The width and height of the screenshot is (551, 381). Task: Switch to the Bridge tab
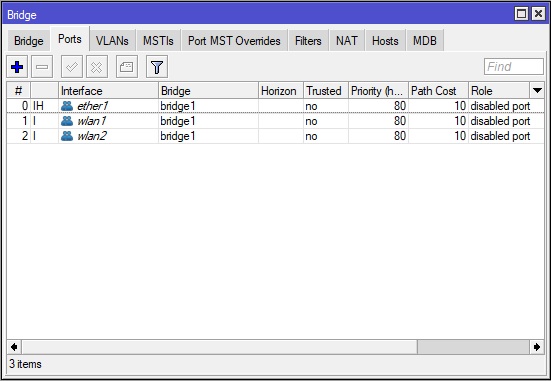(x=28, y=41)
